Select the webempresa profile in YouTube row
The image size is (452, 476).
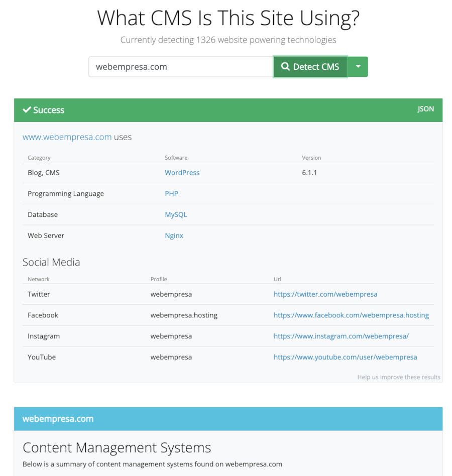tap(171, 358)
